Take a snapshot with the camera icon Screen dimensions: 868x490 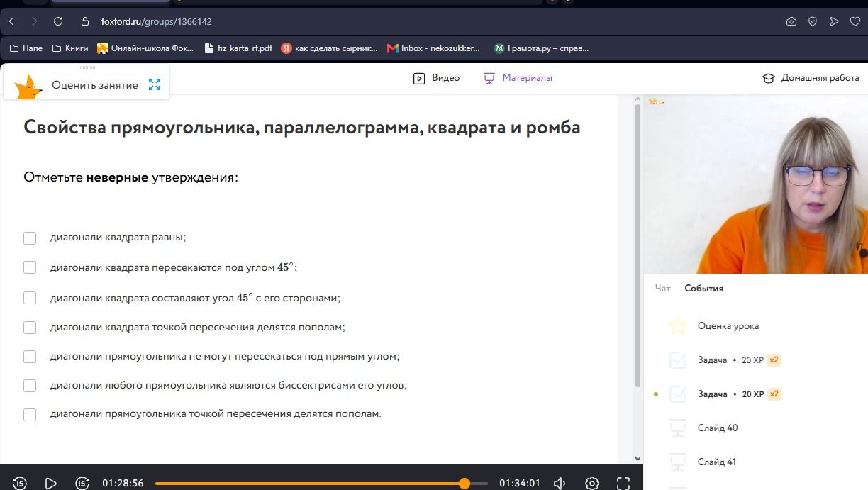[x=791, y=22]
